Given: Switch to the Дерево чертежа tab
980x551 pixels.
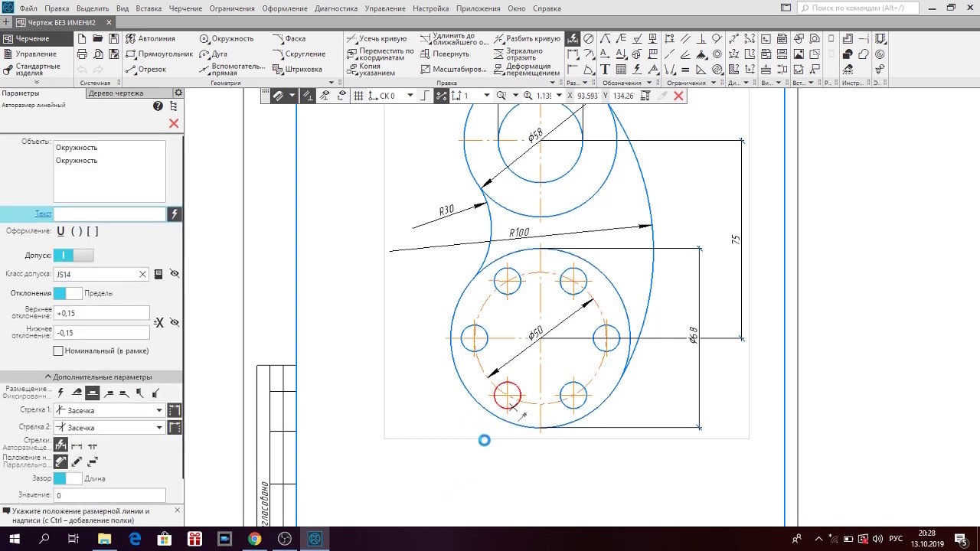Looking at the screenshot, I should tap(116, 93).
